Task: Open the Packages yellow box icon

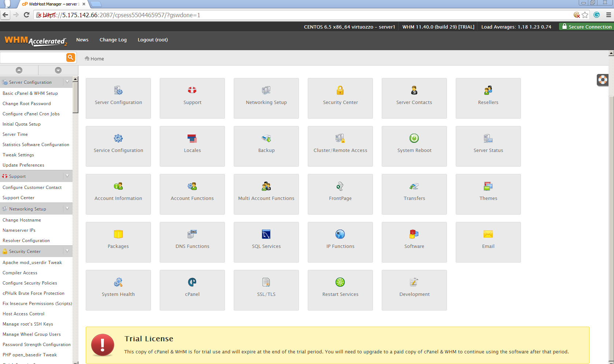Action: click(x=118, y=234)
